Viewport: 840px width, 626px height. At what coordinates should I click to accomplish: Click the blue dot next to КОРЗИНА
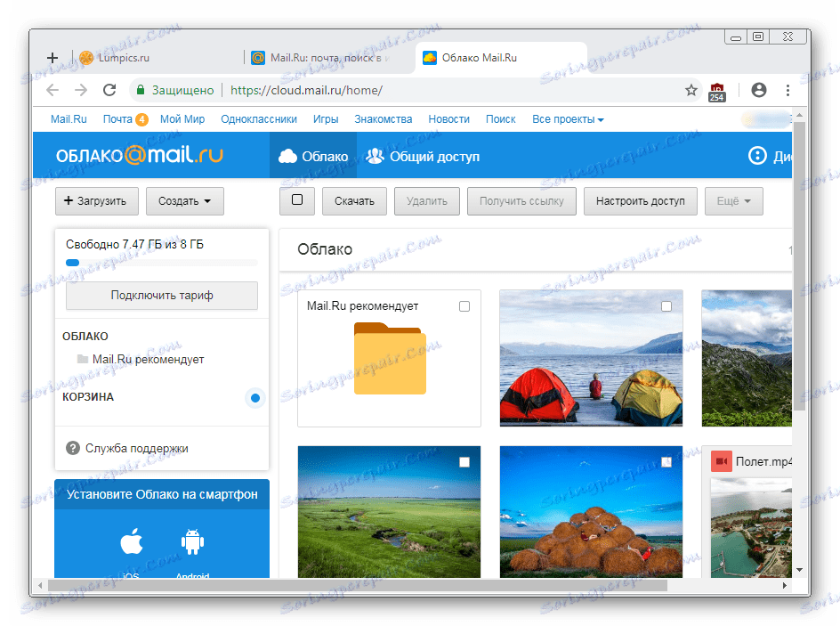point(255,398)
